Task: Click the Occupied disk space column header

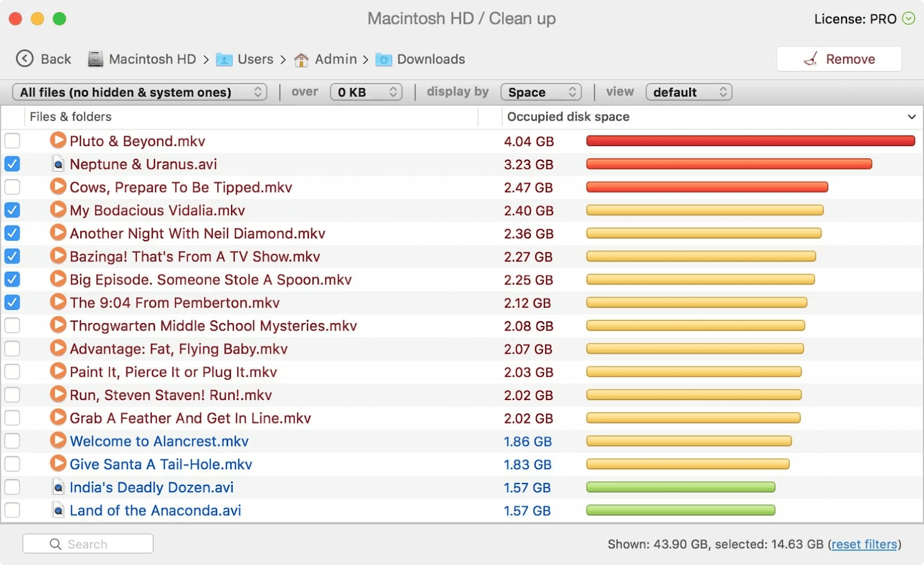Action: [568, 117]
